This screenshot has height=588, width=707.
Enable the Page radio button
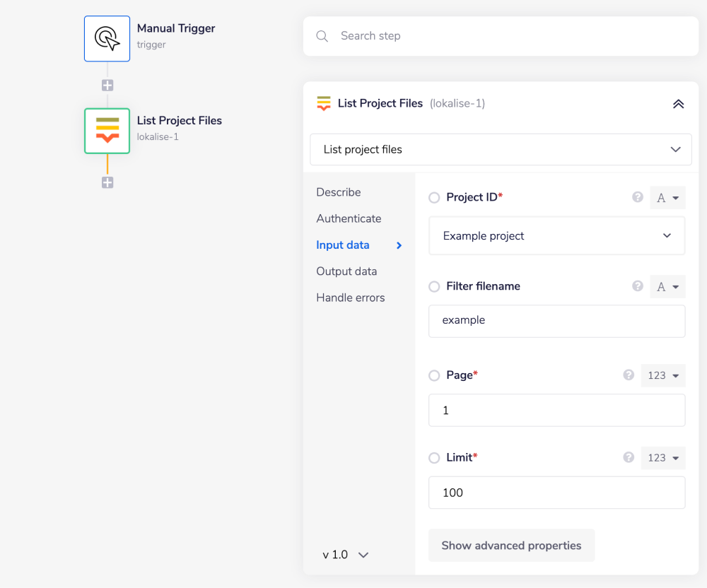coord(434,376)
